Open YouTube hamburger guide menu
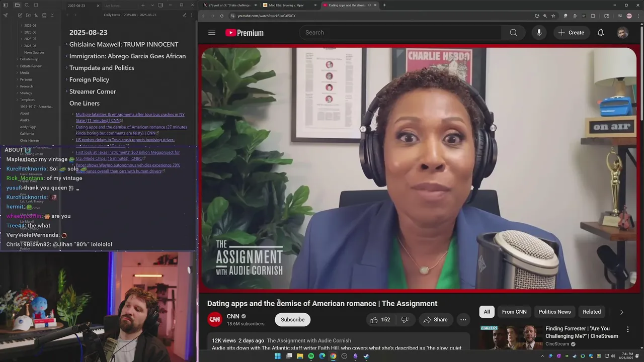 [212, 33]
